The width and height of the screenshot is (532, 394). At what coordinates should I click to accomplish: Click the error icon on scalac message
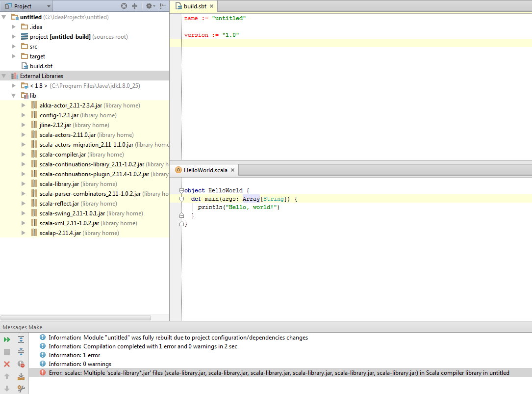(x=42, y=372)
